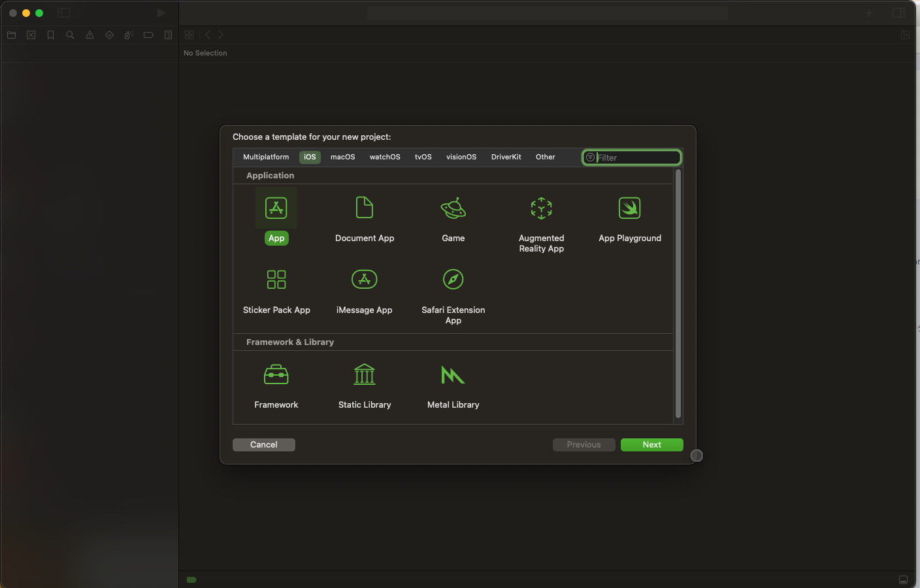Select the Augmented Reality App template

pyautogui.click(x=542, y=208)
